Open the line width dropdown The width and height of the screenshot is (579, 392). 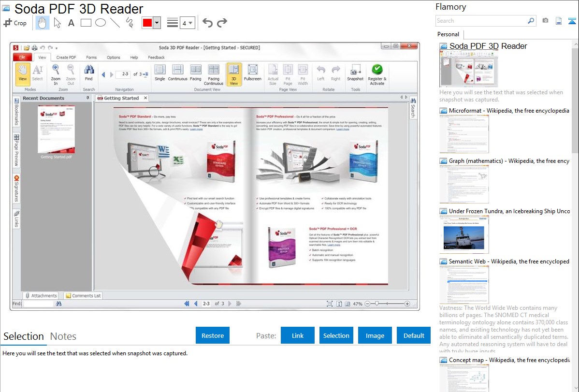point(187,23)
